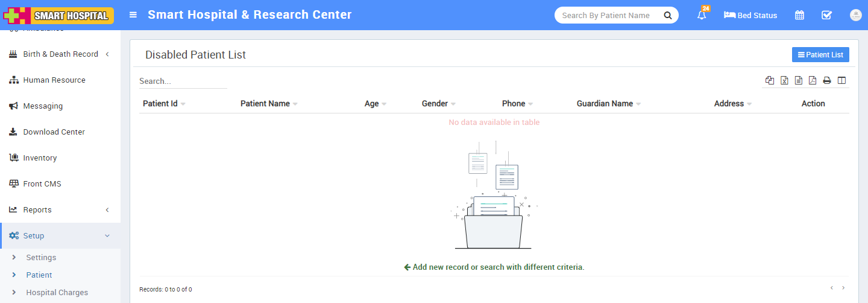
Task: Open Inventory in sidebar
Action: click(40, 158)
